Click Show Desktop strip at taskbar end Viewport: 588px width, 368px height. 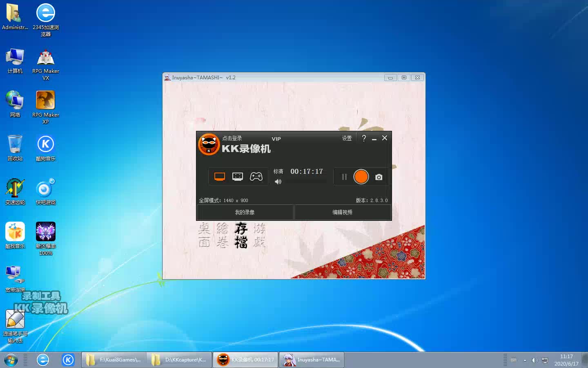click(585, 360)
